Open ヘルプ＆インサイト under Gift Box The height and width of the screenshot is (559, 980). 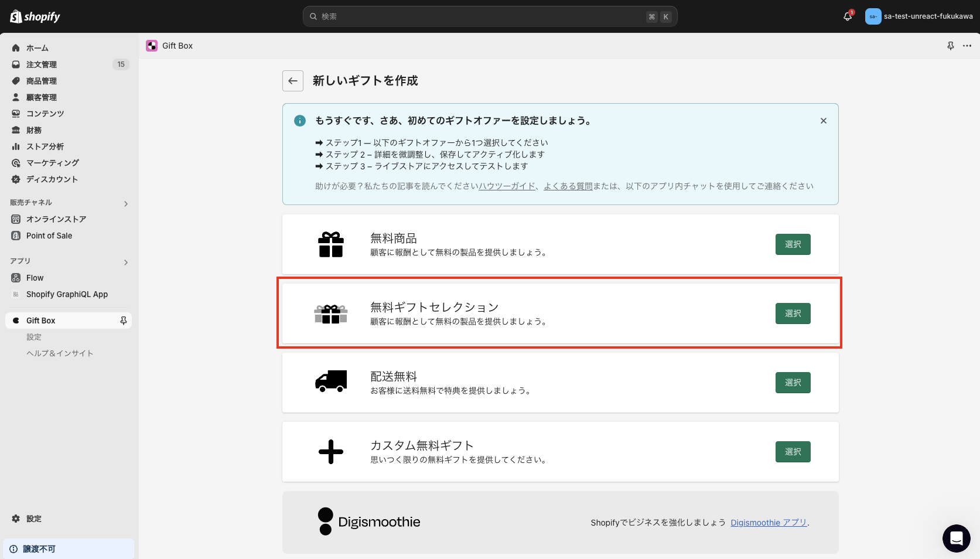click(59, 353)
